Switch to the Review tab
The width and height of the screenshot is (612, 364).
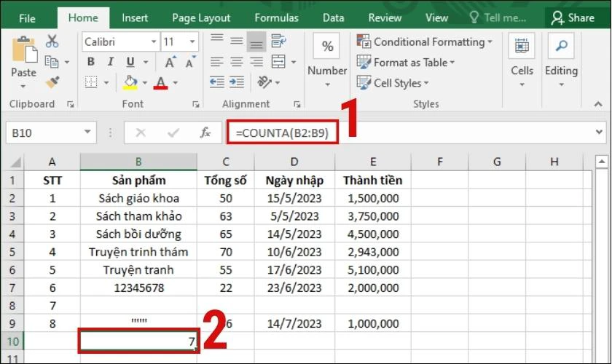click(x=385, y=18)
